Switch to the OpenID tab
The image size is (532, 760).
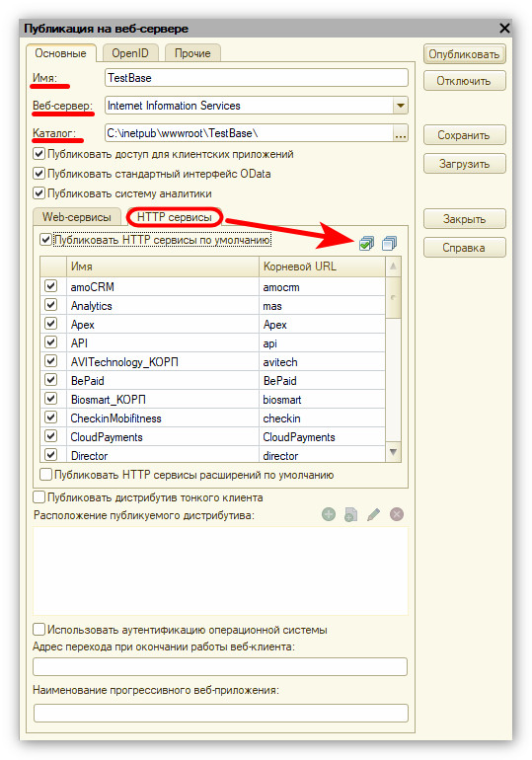click(x=130, y=53)
